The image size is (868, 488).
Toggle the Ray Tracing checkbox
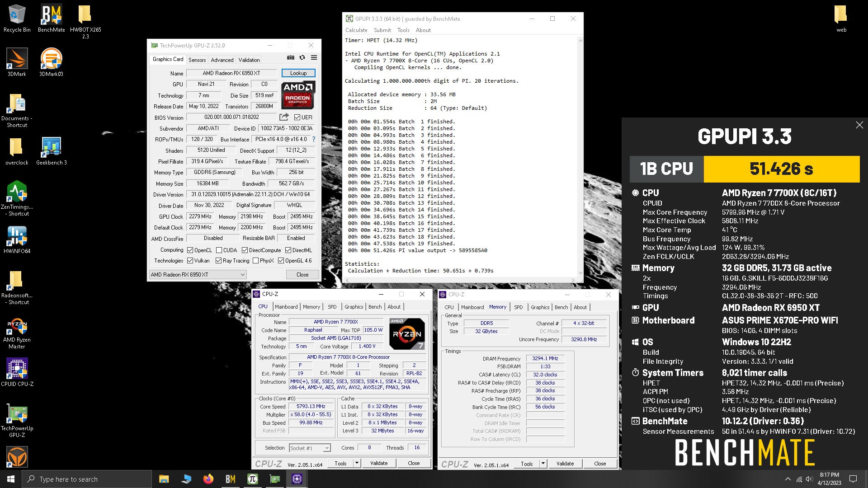click(219, 261)
